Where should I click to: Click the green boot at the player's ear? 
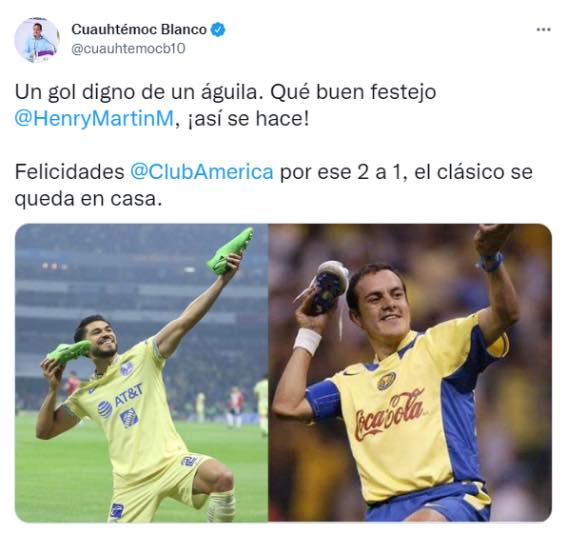click(69, 351)
